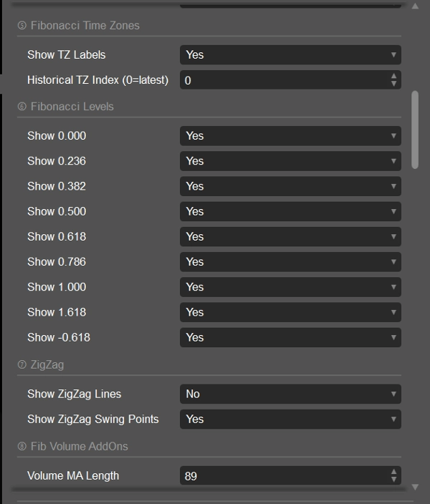430x504 pixels.
Task: Click the scrollbar up arrow
Action: click(415, 6)
